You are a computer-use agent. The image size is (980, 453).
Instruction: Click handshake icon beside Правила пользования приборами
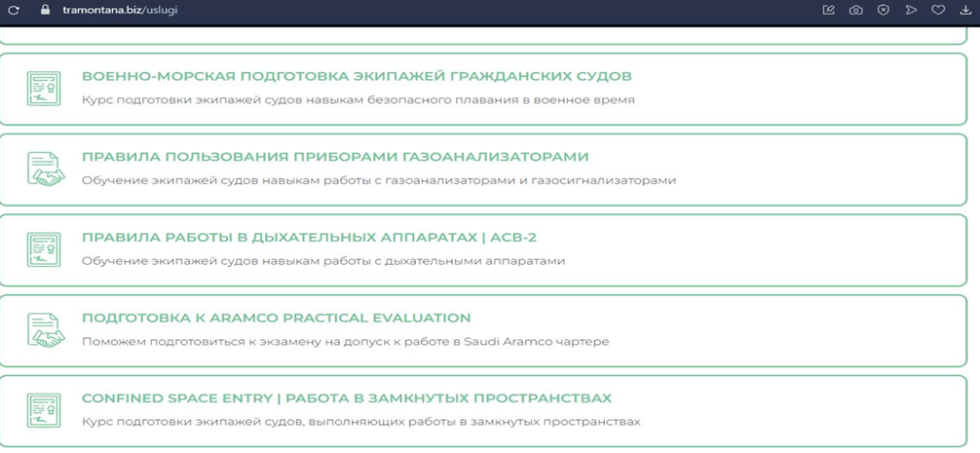pos(46,169)
